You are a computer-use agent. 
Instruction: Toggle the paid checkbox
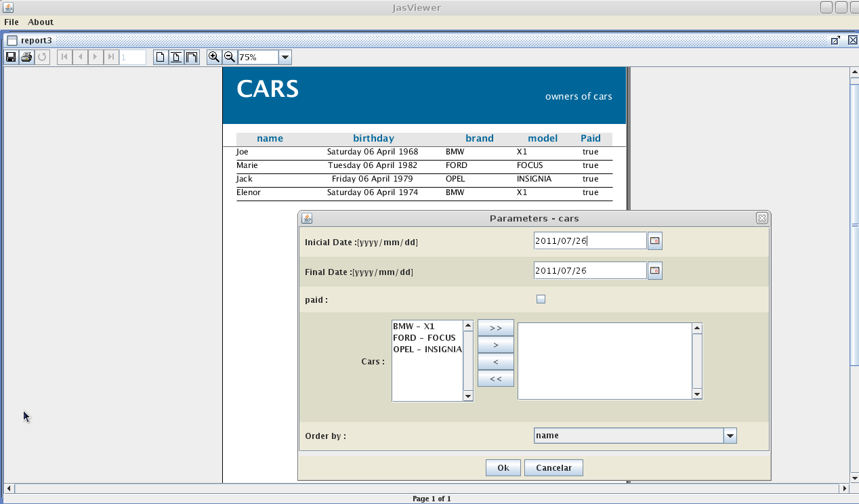[x=541, y=299]
